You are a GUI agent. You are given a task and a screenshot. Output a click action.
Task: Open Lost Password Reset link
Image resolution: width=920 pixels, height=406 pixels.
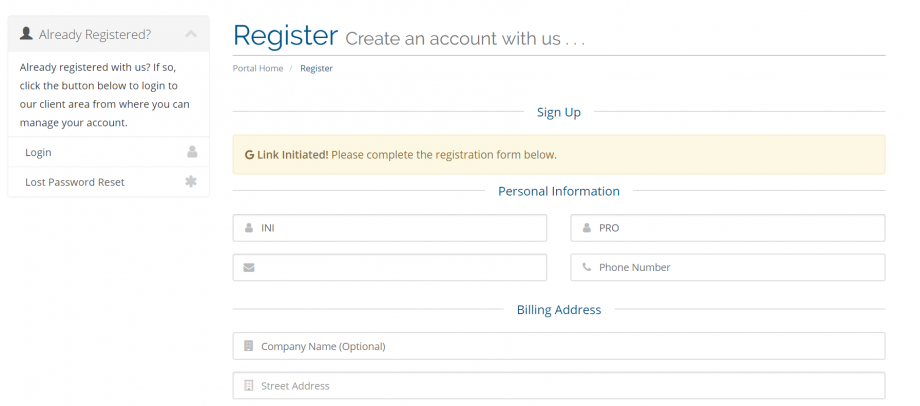click(x=75, y=182)
